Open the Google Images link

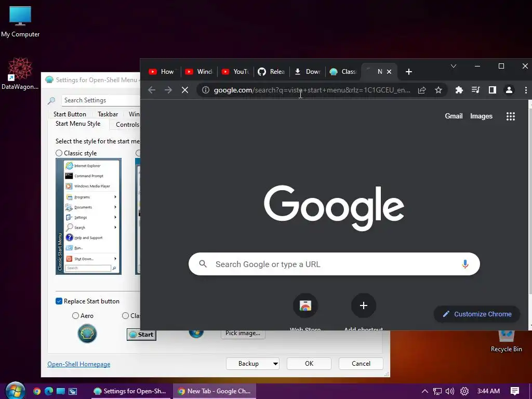pyautogui.click(x=481, y=116)
